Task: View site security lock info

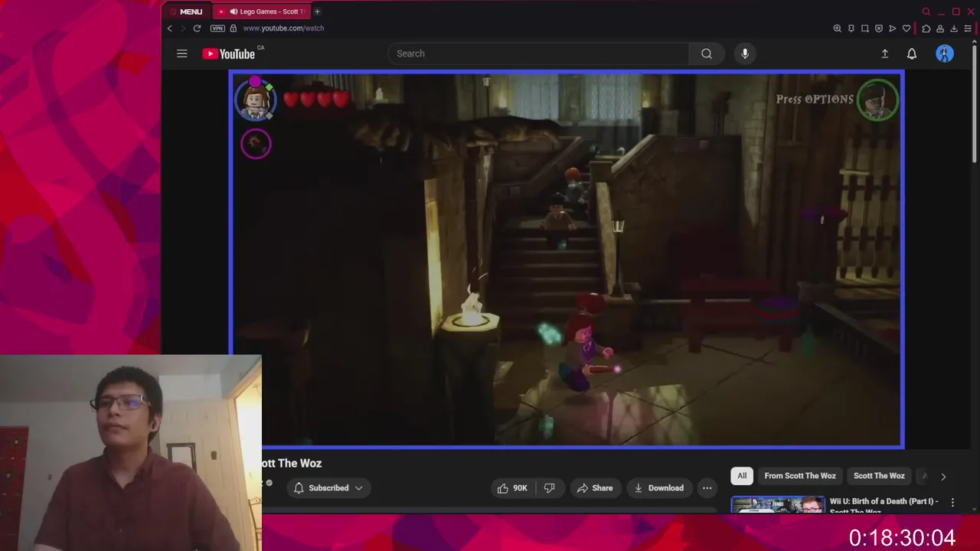Action: tap(234, 28)
